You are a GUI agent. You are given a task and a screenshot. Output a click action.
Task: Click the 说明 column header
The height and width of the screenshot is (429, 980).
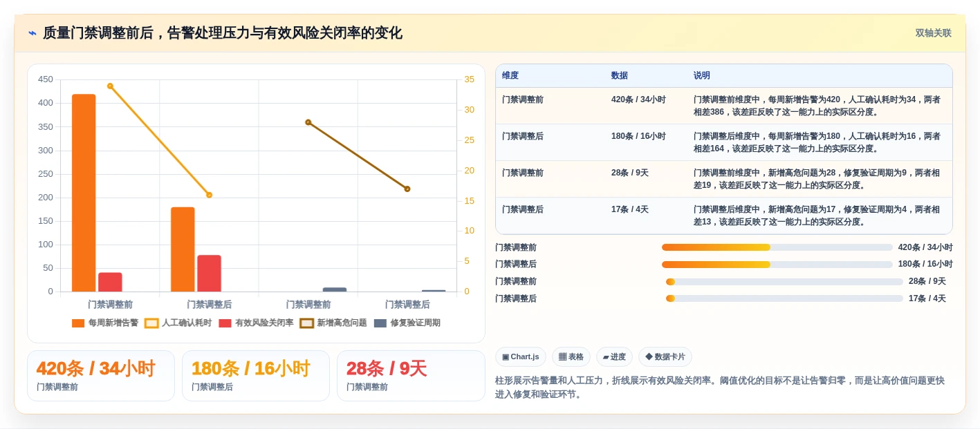click(702, 75)
